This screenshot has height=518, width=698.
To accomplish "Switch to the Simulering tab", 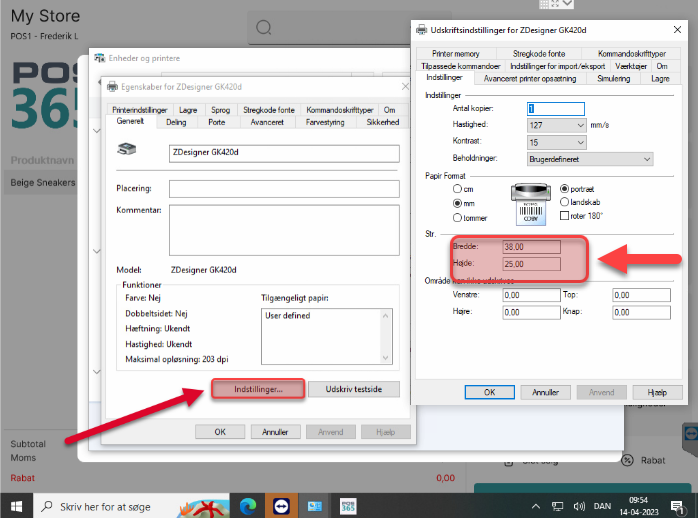I will coord(613,79).
